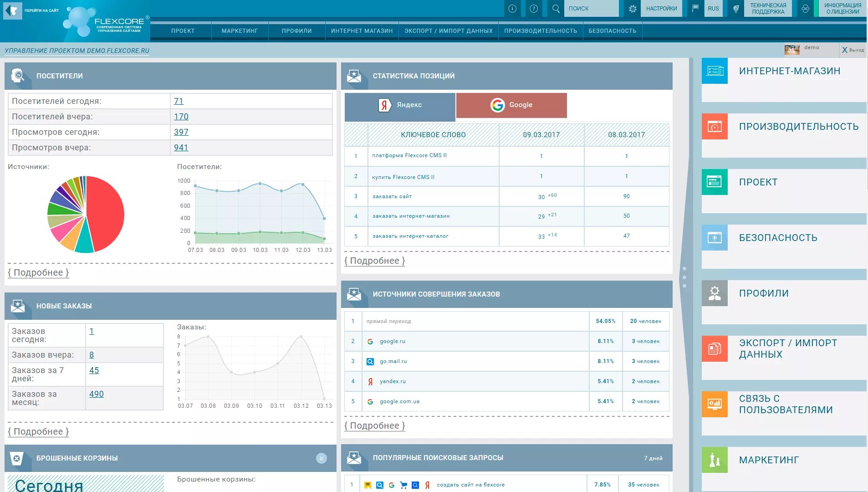Screen dimensions: 868x492
Task: Open the Производительность menu item
Action: point(541,31)
